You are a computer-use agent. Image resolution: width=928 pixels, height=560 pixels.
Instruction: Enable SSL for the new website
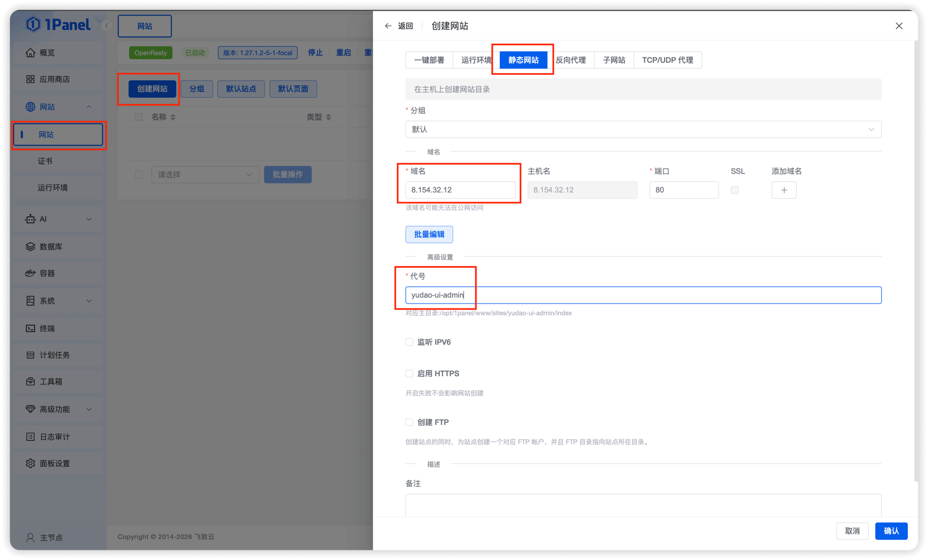[734, 190]
